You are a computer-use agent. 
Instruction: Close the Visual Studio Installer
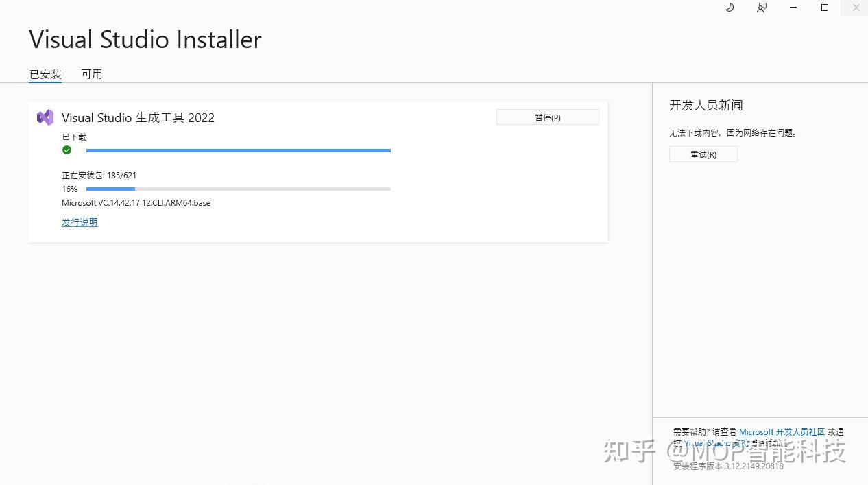856,8
